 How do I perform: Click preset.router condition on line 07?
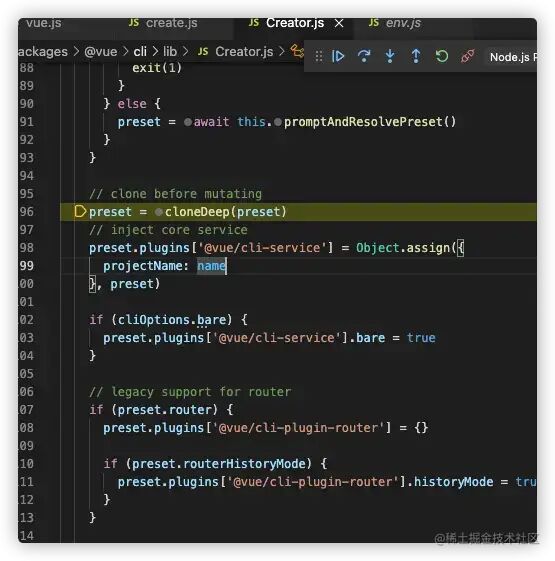coord(165,410)
